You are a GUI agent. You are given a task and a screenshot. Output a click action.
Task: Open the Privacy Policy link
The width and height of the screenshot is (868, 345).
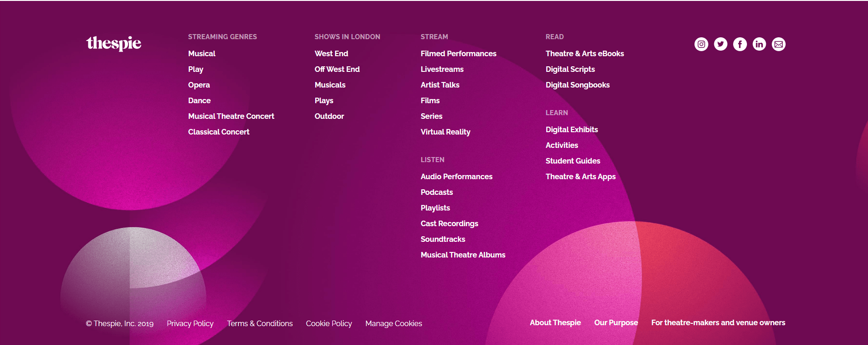click(190, 323)
